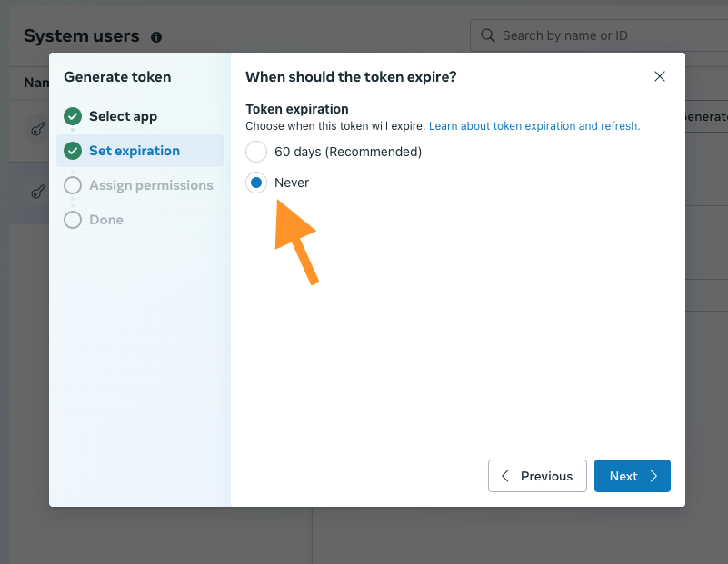728x564 pixels.
Task: Click the magnifying glass search icon
Action: coord(488,36)
